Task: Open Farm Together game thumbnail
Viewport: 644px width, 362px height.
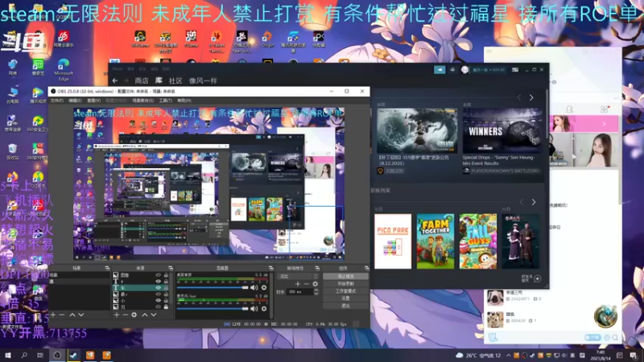Action: (436, 241)
